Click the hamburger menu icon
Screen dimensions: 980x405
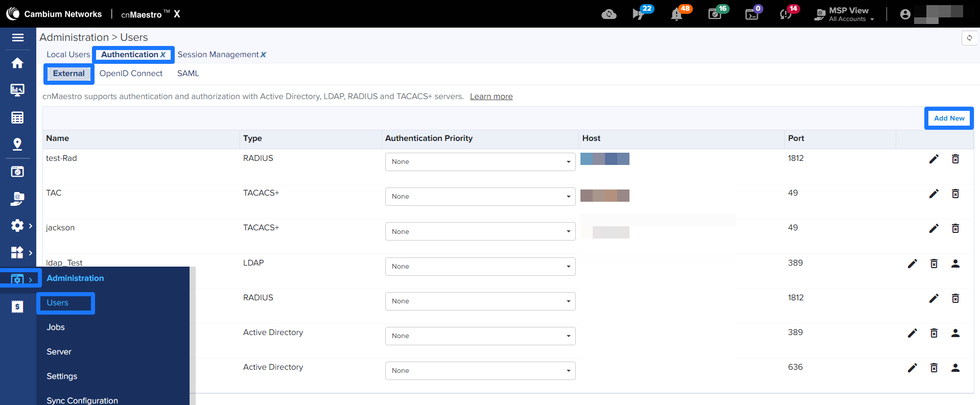(18, 37)
